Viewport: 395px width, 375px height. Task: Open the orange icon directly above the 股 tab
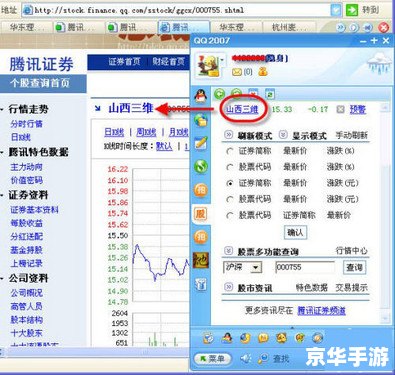click(201, 190)
